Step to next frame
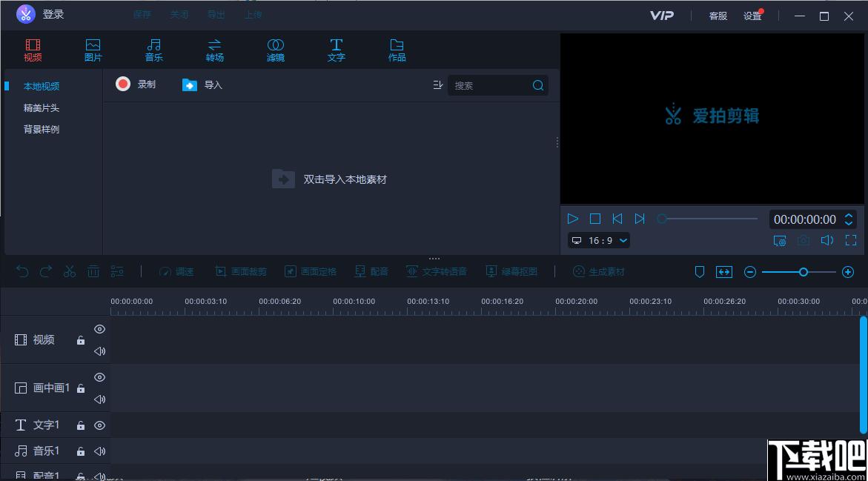 pyautogui.click(x=640, y=219)
